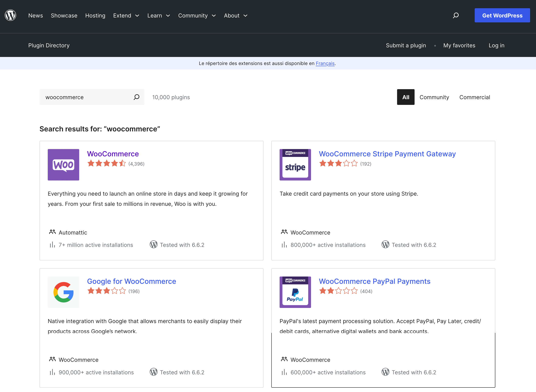Expand the Extend menu
The width and height of the screenshot is (536, 392).
[x=126, y=16]
